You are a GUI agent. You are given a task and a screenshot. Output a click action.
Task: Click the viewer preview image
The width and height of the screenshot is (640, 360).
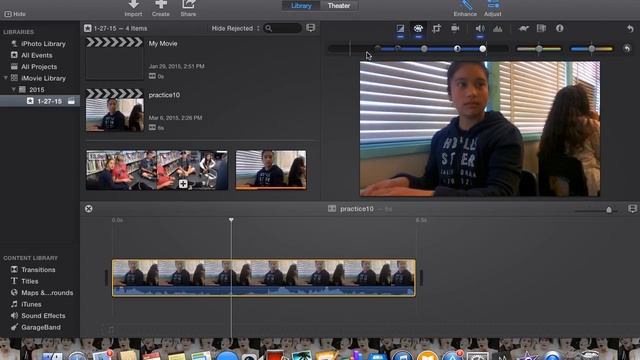(480, 129)
